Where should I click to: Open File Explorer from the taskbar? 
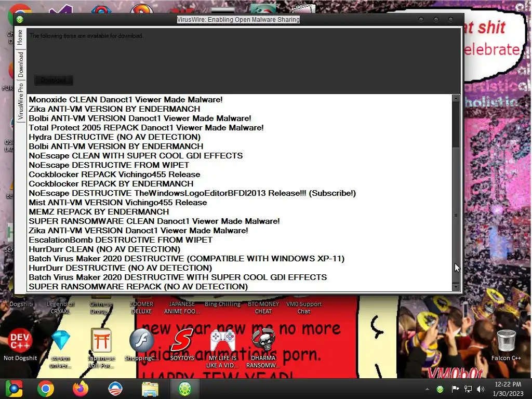[150, 389]
